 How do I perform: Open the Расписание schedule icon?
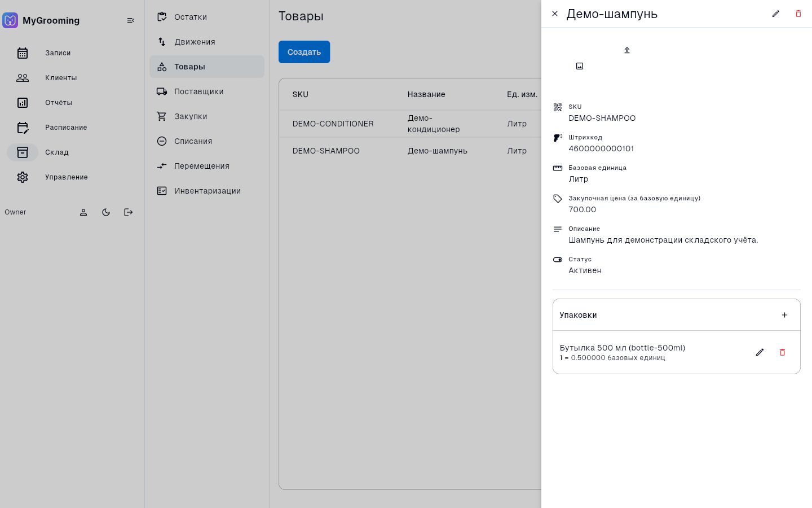pyautogui.click(x=23, y=128)
